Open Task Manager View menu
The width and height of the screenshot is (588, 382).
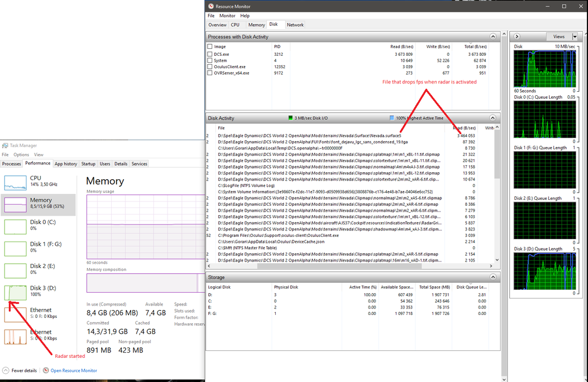click(x=39, y=155)
